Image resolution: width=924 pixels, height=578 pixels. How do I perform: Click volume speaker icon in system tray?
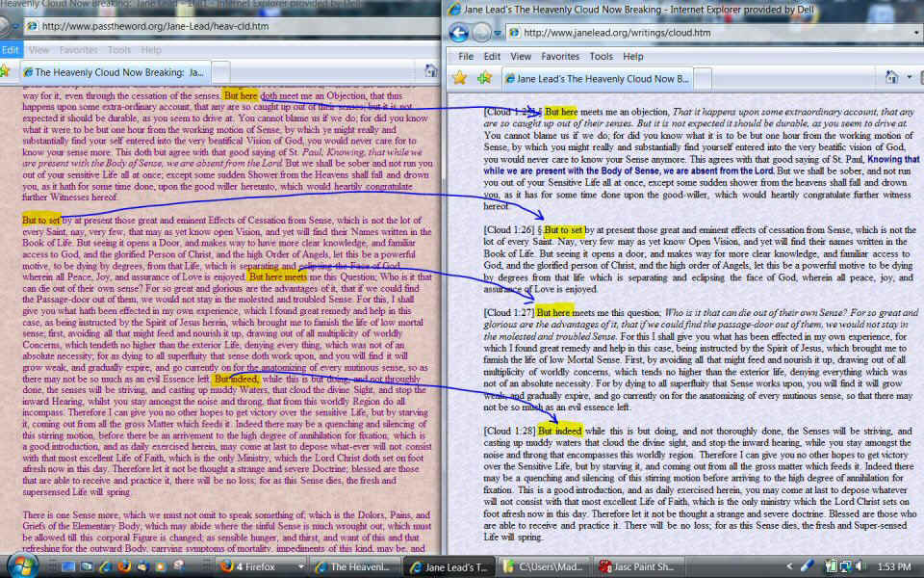(860, 566)
